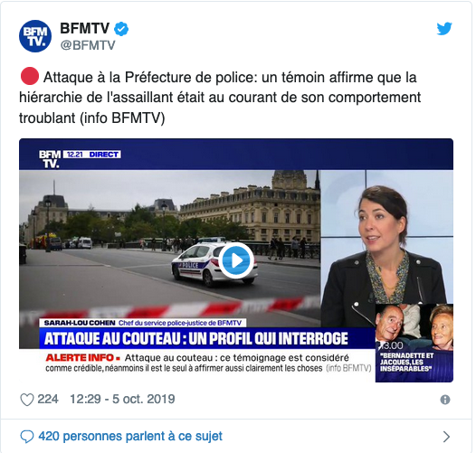Image resolution: width=476 pixels, height=453 pixels.
Task: Click the blue verified badge
Action: coord(121,29)
